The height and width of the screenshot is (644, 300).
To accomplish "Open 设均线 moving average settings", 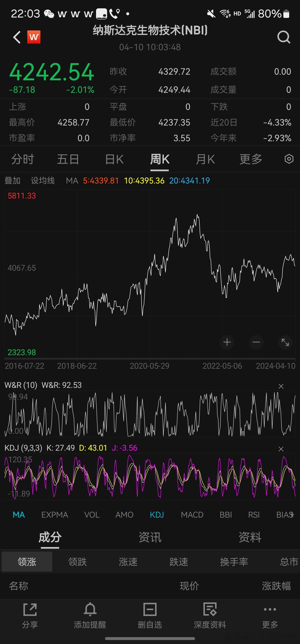I will click(x=43, y=181).
